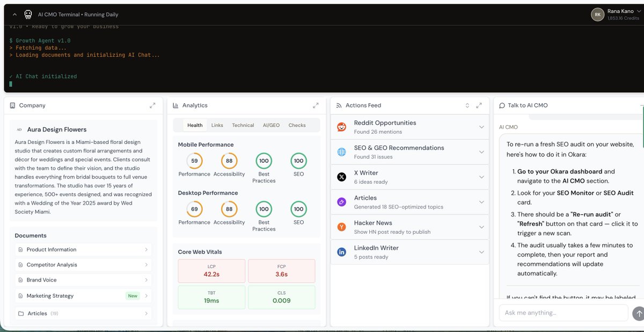Expand the Articles feed row
Viewport: 644px width, 332px height.
point(410,202)
